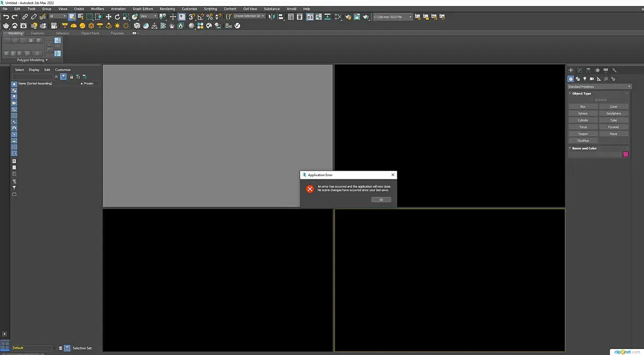
Task: Open the Utilities wrench panel tab
Action: (x=615, y=70)
